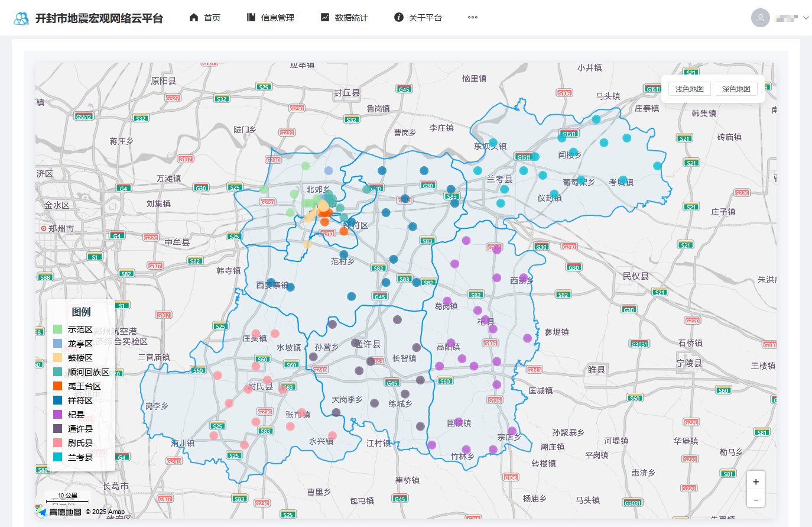Click the 示范区 green legend swatch
The height and width of the screenshot is (527, 812).
[x=58, y=329]
